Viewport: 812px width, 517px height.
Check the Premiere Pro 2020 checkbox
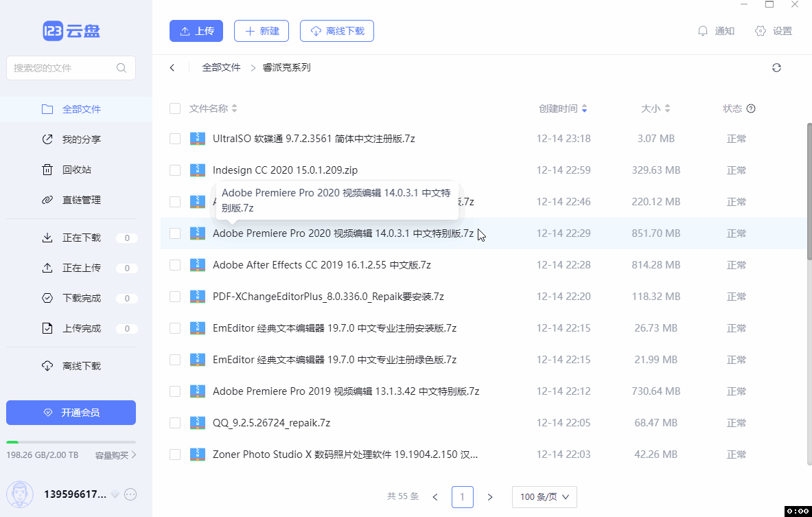(x=175, y=233)
